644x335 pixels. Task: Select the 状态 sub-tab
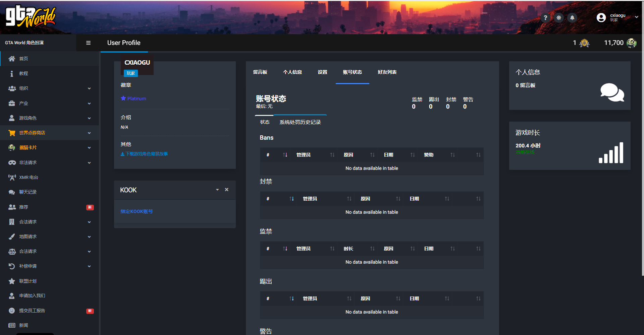click(265, 122)
